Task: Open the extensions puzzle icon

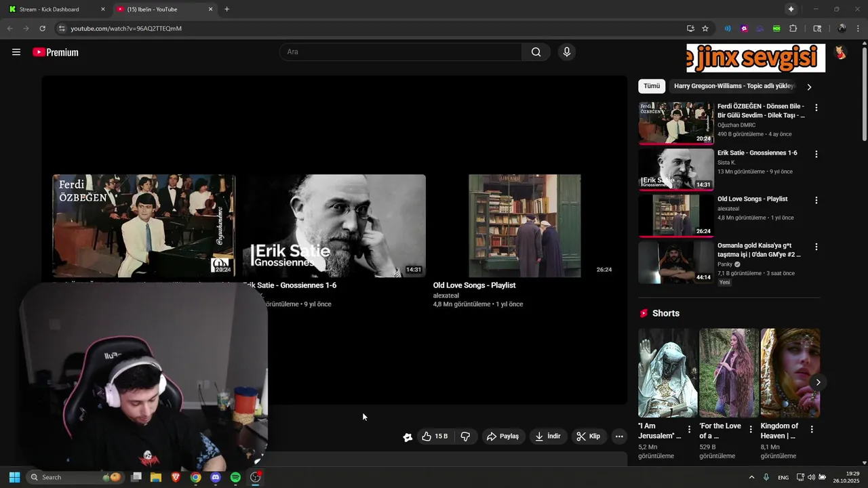Action: (x=793, y=28)
